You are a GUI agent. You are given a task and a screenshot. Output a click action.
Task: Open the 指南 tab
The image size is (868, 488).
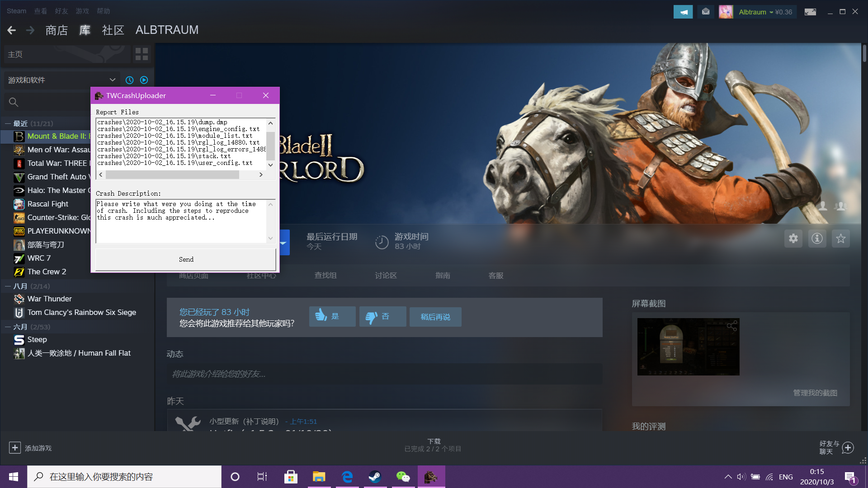(443, 275)
